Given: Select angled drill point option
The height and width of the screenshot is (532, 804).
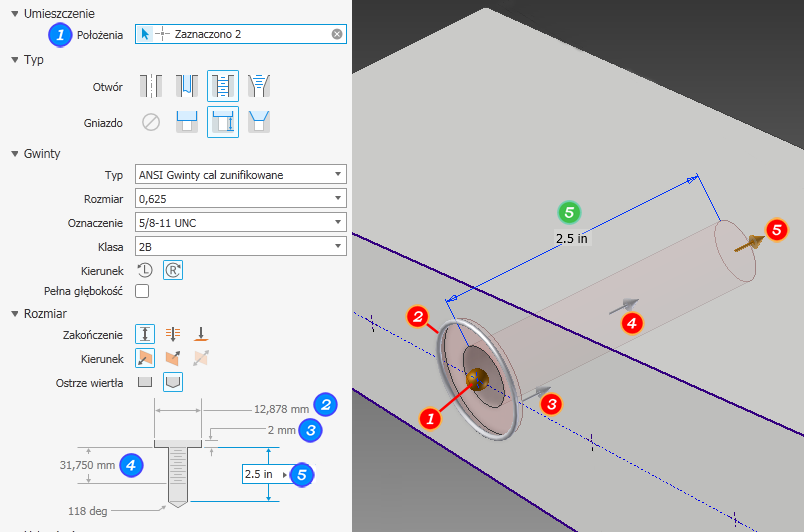Looking at the screenshot, I should [x=173, y=382].
